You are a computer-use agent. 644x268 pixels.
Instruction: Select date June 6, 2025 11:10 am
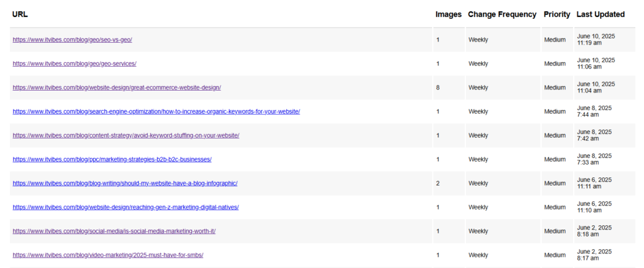point(594,207)
